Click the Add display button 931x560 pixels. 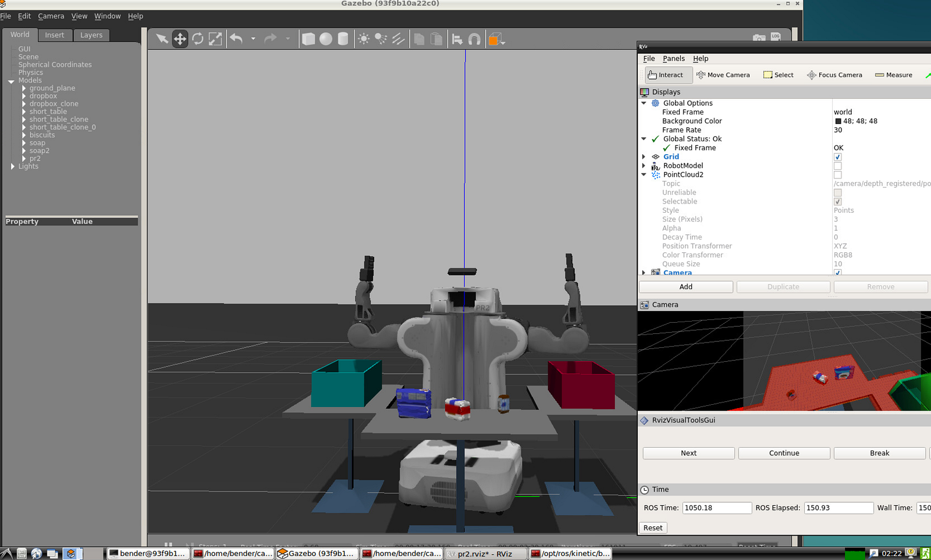686,287
